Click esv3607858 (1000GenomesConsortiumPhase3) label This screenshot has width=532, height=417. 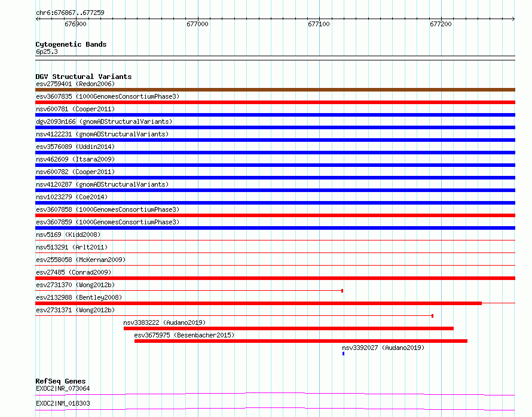click(108, 209)
